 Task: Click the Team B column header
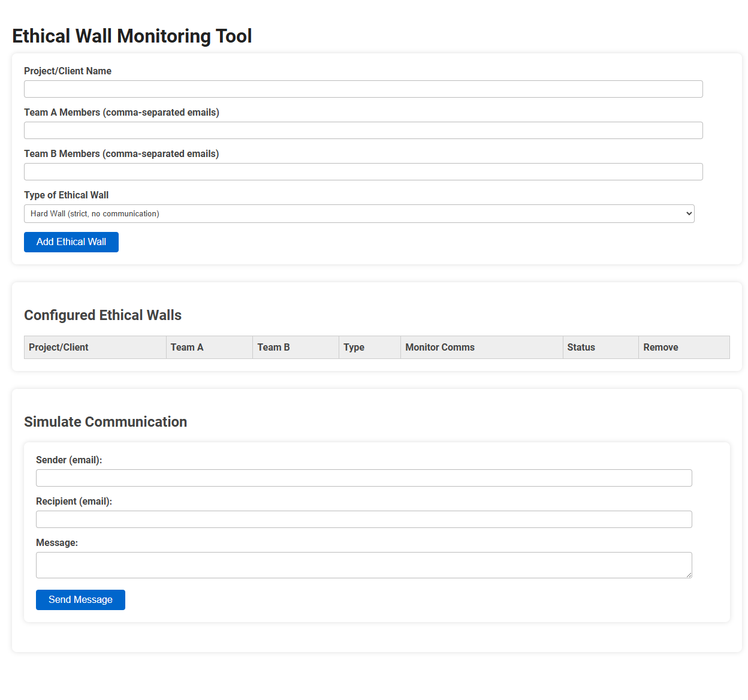tap(273, 347)
